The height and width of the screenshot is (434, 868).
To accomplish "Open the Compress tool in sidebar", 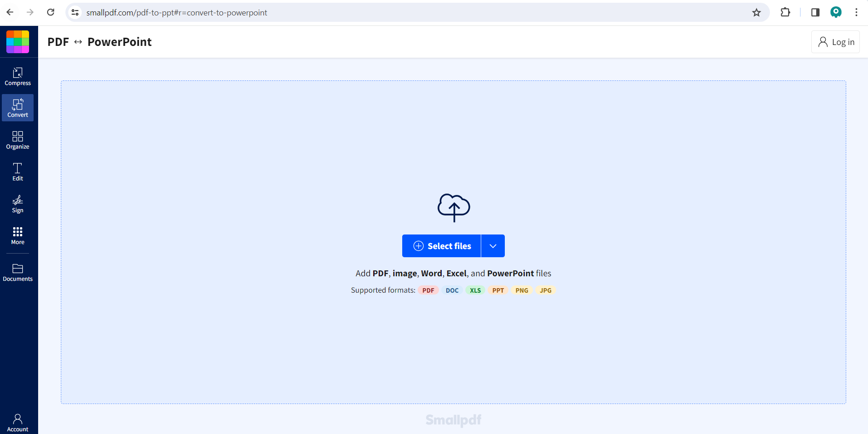I will point(18,76).
